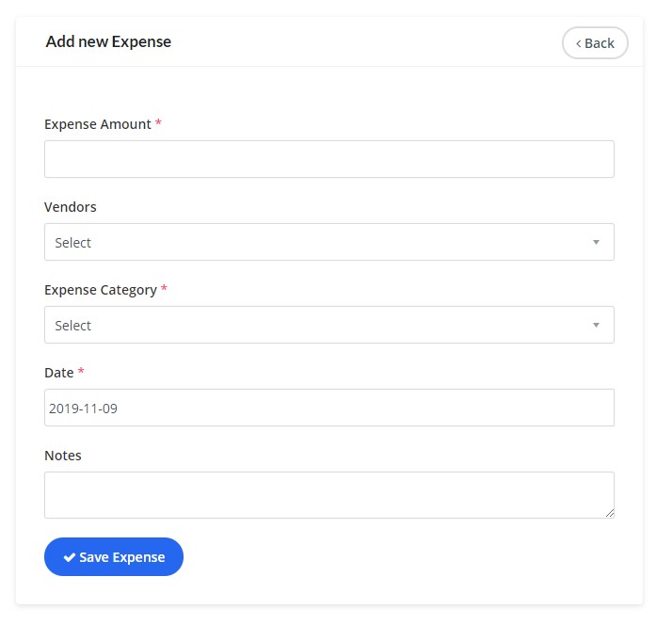672x641 pixels.
Task: Click the Expense Amount label
Action: pos(98,124)
